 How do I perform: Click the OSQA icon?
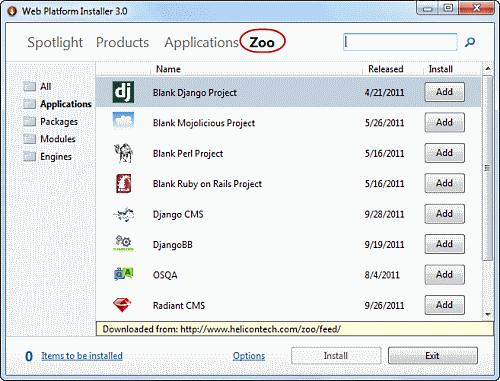tap(123, 274)
